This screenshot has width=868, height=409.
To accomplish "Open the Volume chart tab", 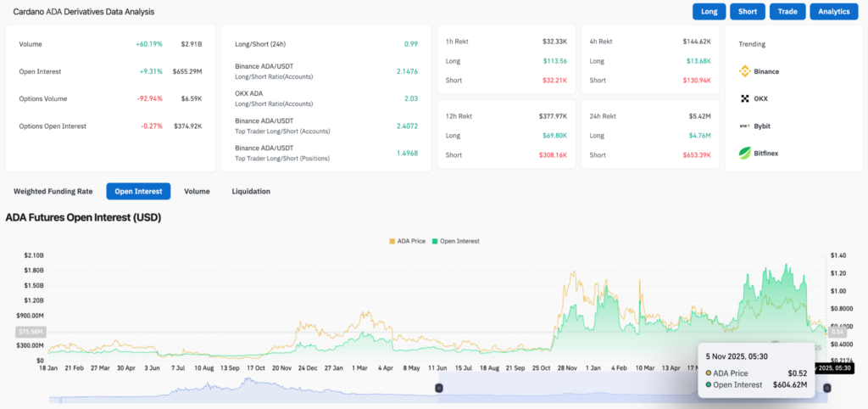I will [197, 191].
